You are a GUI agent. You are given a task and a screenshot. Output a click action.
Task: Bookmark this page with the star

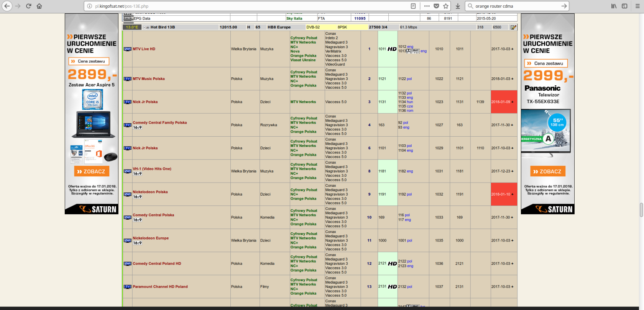(x=446, y=6)
